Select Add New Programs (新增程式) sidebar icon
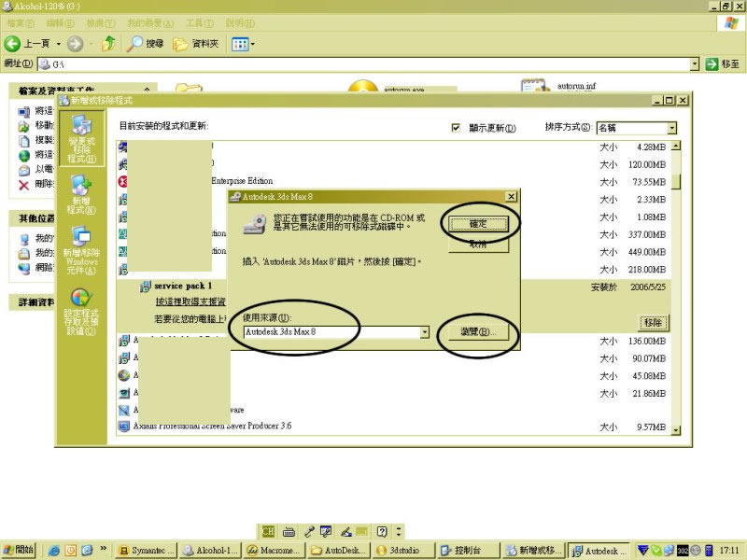This screenshot has height=560, width=747. [x=81, y=194]
